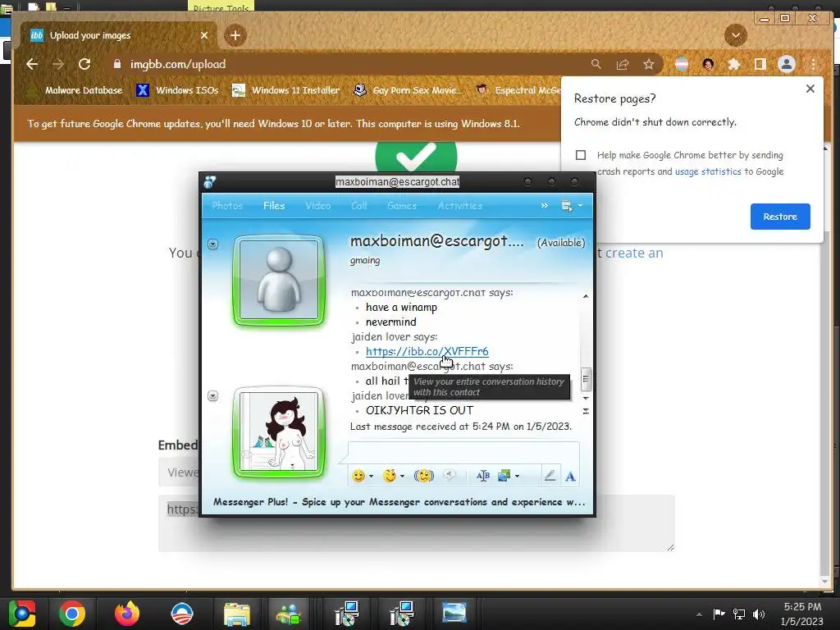Image resolution: width=840 pixels, height=630 pixels.
Task: Click the Messenger message input box
Action: pos(464,452)
